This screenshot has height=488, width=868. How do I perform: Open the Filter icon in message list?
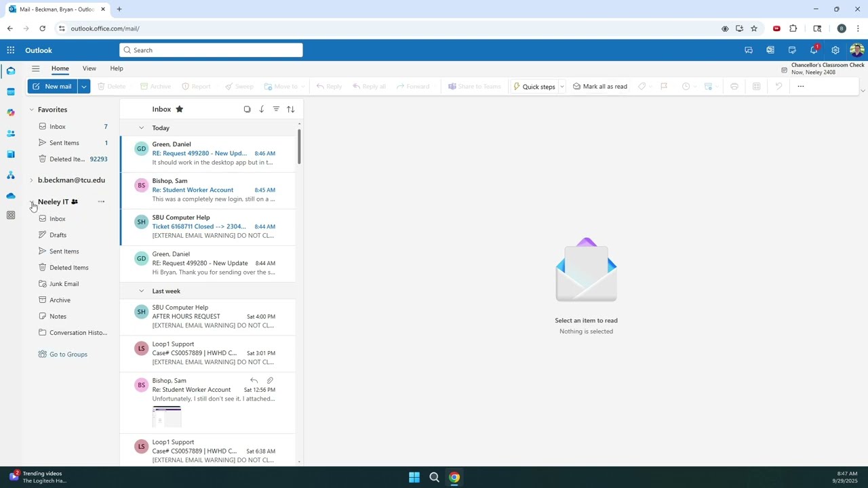point(276,109)
